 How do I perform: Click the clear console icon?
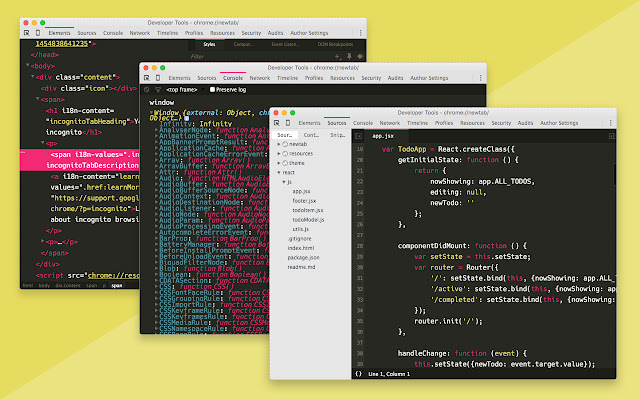pyautogui.click(x=147, y=89)
